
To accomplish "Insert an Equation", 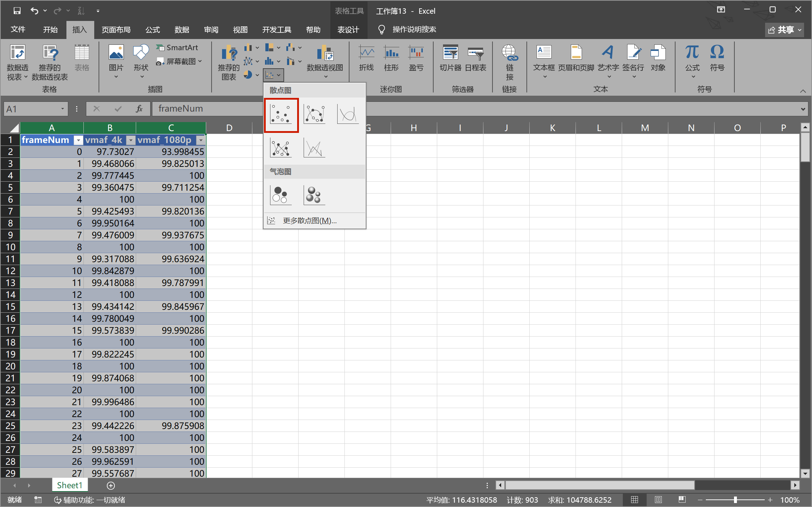I will tap(692, 61).
